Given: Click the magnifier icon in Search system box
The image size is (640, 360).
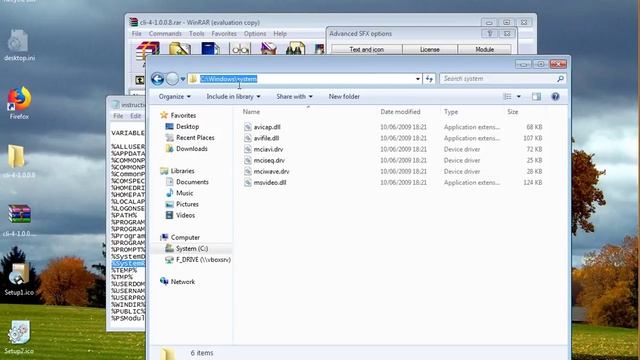Looking at the screenshot, I should [560, 79].
